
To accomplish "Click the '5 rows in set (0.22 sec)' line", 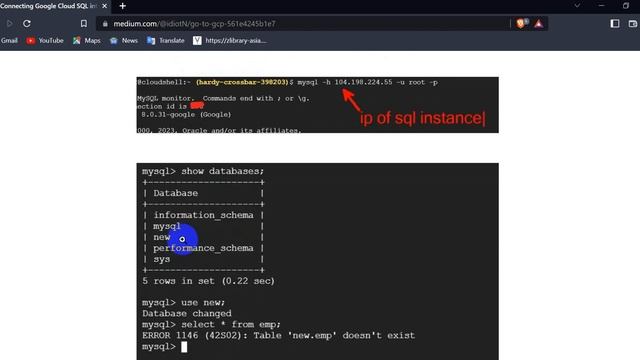I will point(209,281).
